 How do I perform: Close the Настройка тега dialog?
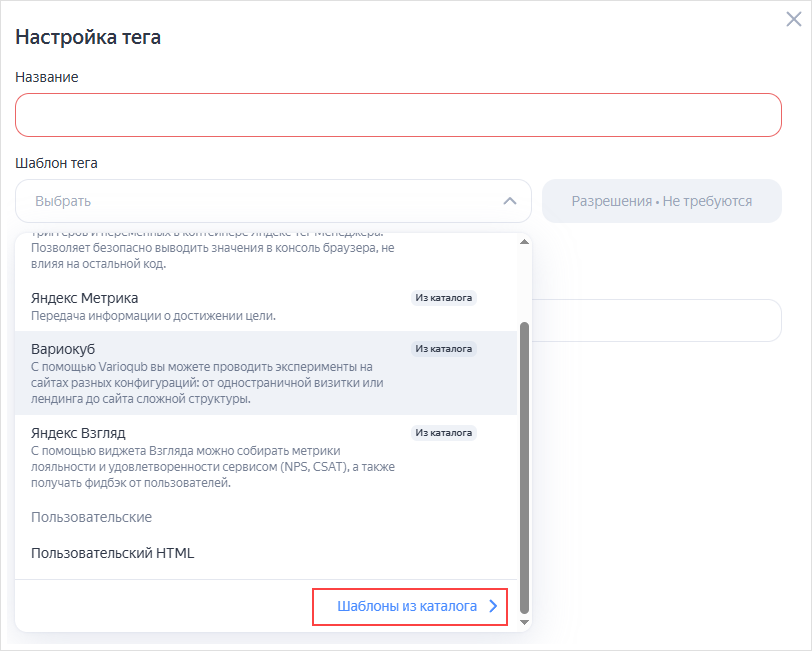point(794,19)
